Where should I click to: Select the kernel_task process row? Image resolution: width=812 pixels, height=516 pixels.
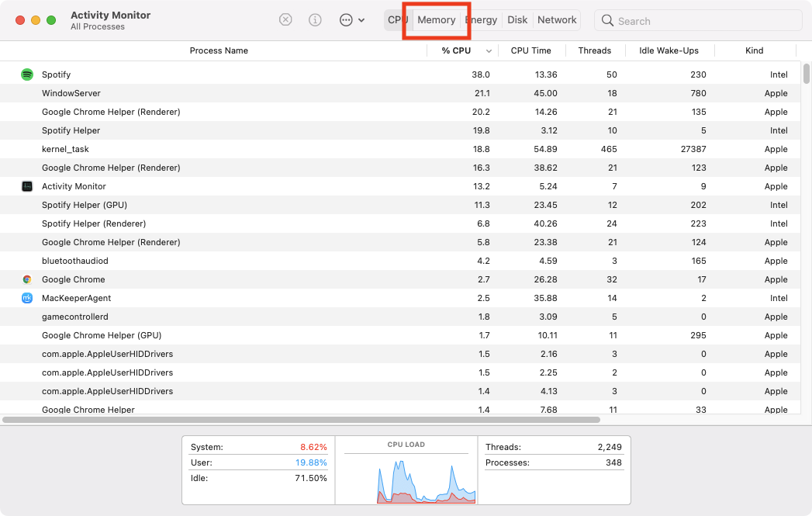pos(402,149)
